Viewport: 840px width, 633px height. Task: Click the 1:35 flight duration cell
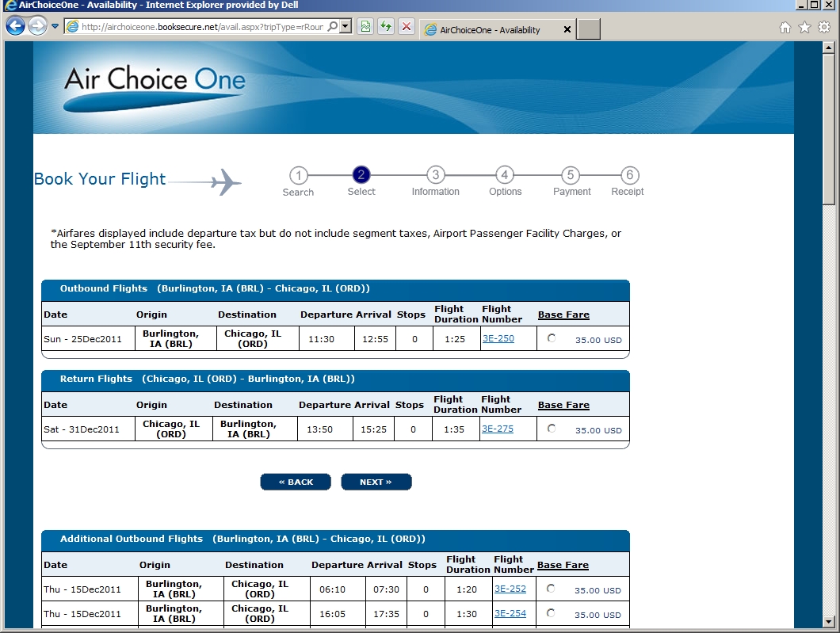(x=456, y=429)
